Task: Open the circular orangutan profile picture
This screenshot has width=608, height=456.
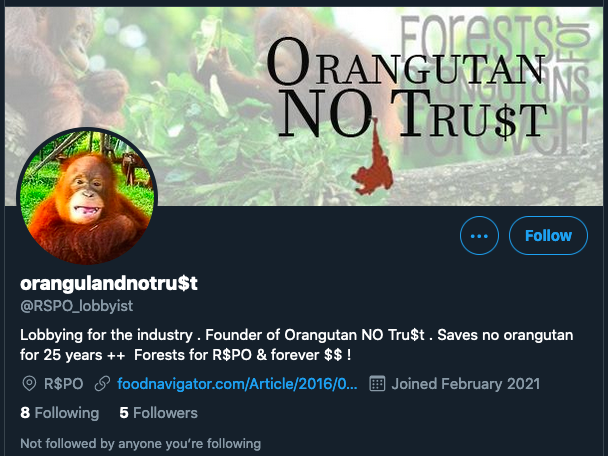Action: coord(87,197)
